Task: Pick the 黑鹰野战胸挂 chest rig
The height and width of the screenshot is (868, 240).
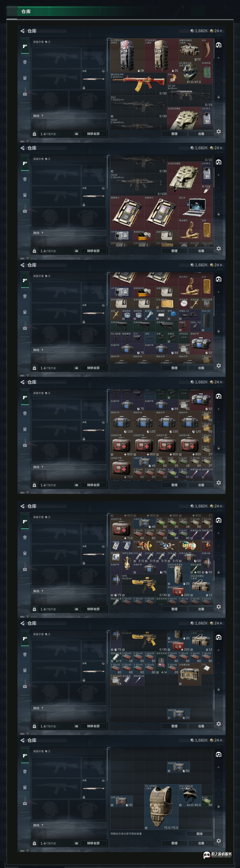Action: coord(190,50)
